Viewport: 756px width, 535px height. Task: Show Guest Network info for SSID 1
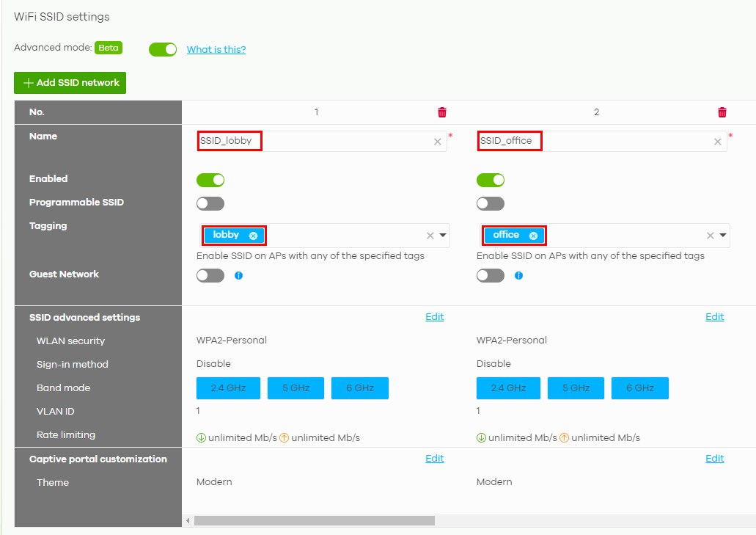click(x=238, y=276)
